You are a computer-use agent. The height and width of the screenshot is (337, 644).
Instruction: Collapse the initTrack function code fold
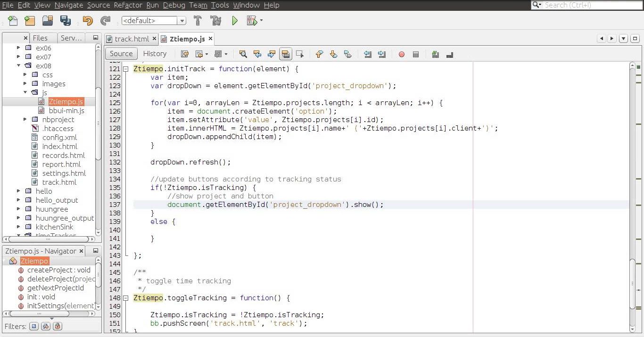coord(126,69)
